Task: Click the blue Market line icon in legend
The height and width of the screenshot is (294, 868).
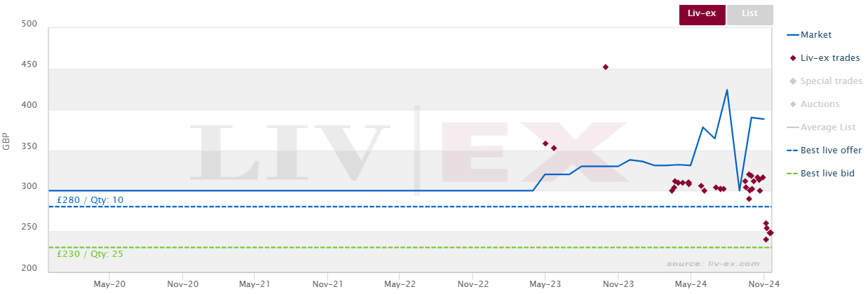Action: point(792,34)
